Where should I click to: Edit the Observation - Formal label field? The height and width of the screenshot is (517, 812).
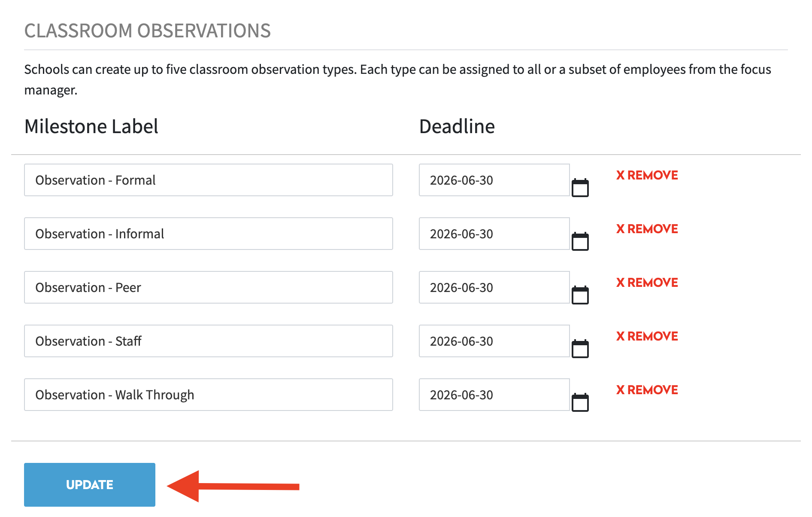click(208, 180)
